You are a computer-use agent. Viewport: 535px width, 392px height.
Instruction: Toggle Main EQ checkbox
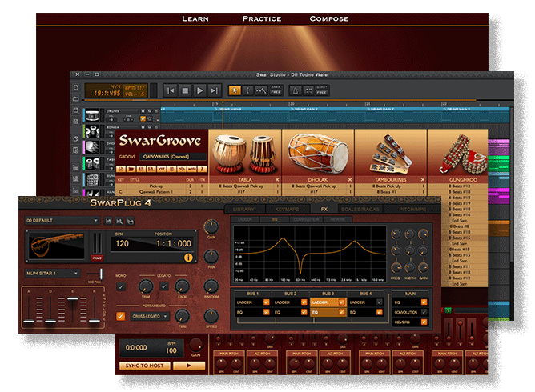[x=424, y=302]
